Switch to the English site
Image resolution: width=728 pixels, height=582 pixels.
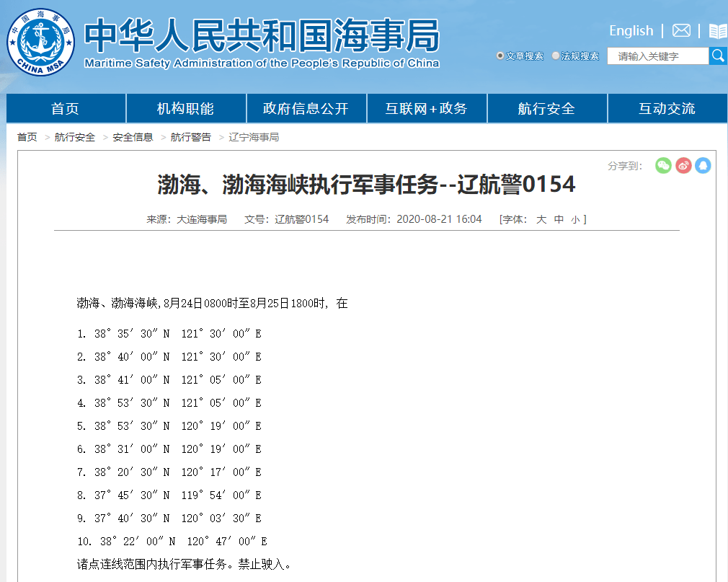[631, 31]
